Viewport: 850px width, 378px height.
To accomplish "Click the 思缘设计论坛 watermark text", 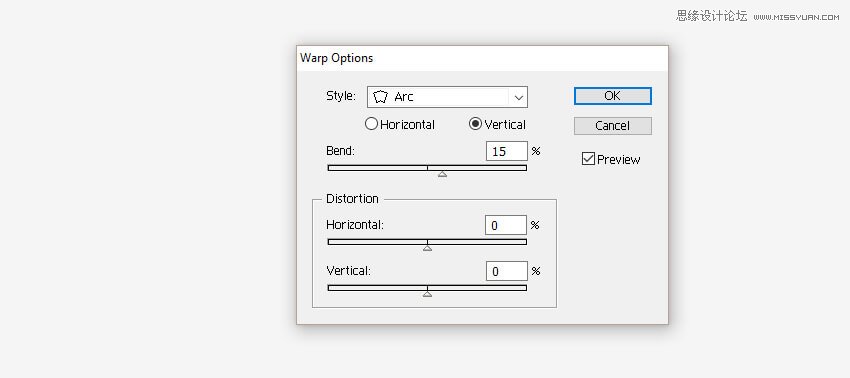I will point(712,16).
